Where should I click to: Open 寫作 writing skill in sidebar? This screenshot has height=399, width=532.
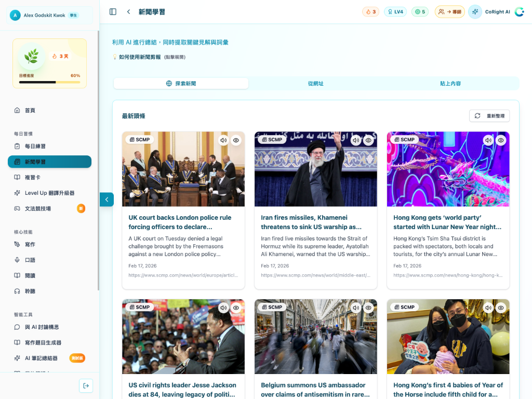pos(49,244)
